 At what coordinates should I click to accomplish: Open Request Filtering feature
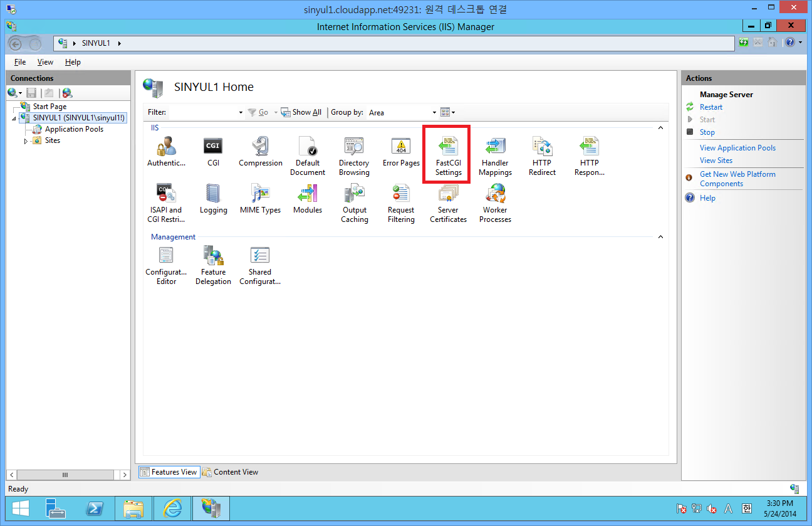pos(401,204)
